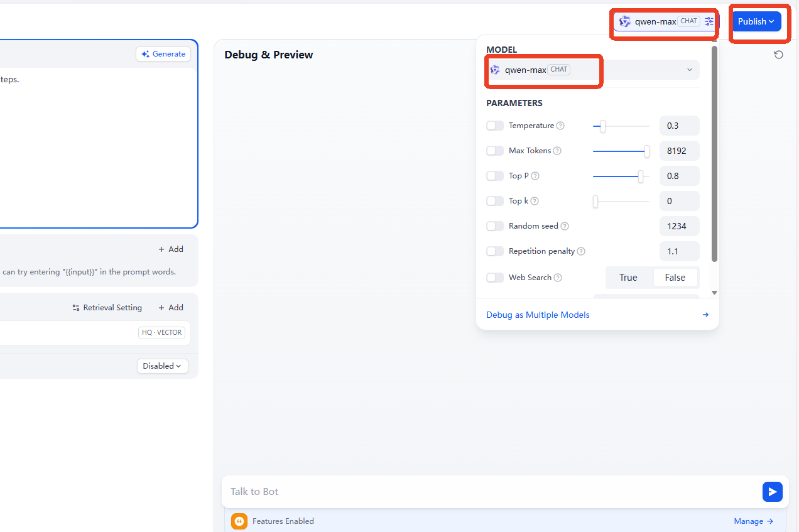The width and height of the screenshot is (799, 532).
Task: Focus the Talk to Bot input field
Action: pyautogui.click(x=493, y=492)
